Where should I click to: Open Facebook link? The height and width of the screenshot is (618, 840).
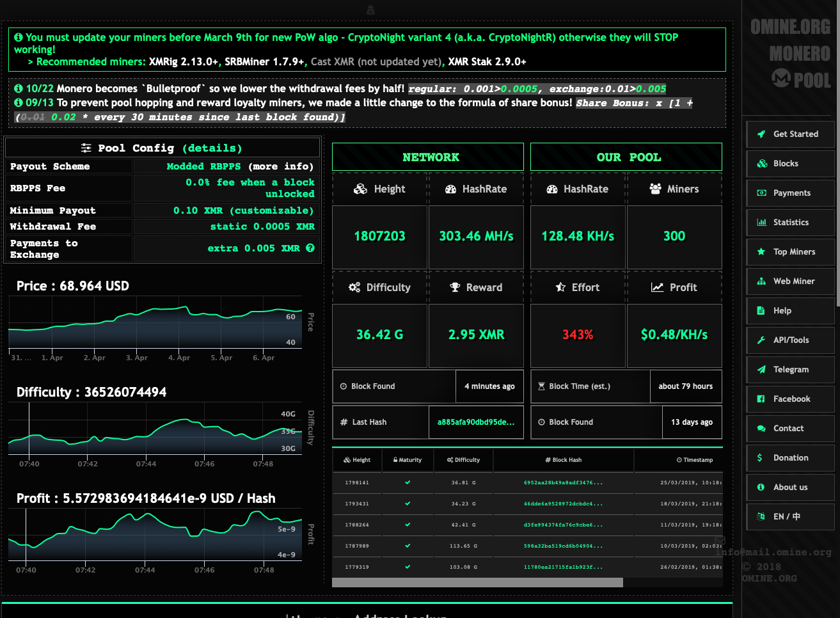tap(790, 399)
